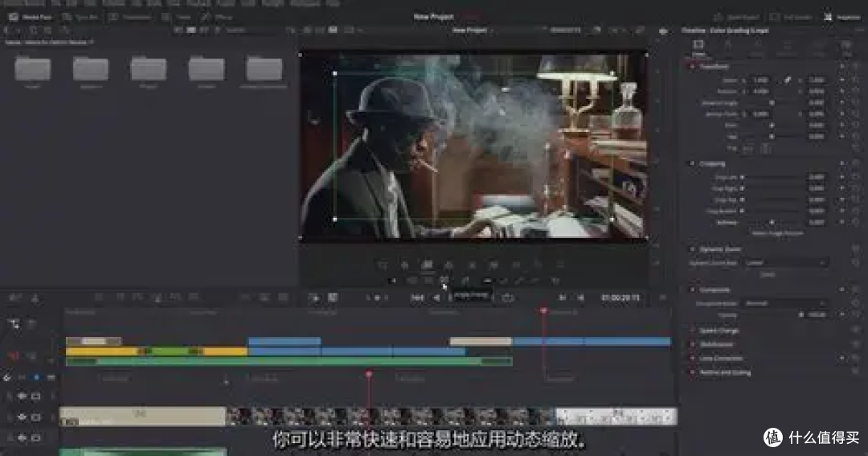The width and height of the screenshot is (868, 456).
Task: Adjust the Rotation Angle slider
Action: click(x=772, y=103)
